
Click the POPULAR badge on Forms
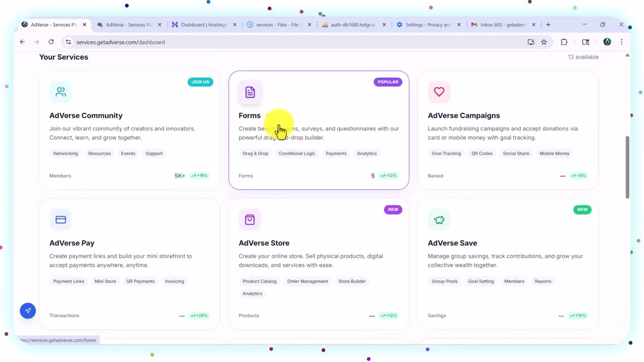(388, 82)
